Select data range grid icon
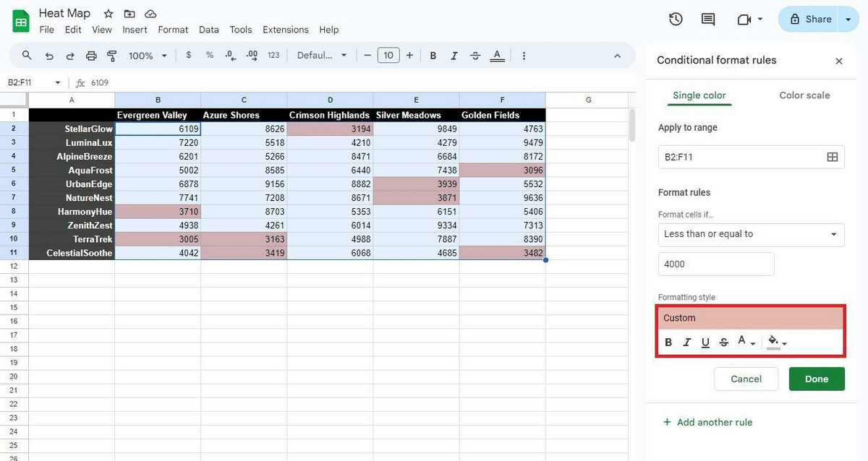 [x=833, y=157]
